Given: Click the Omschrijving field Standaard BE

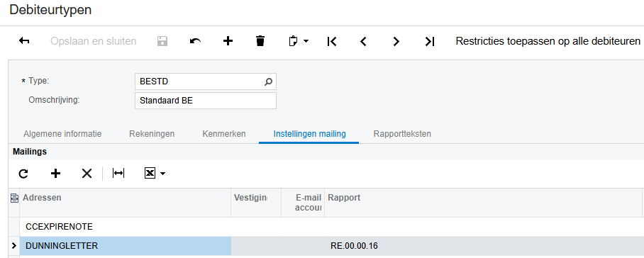Looking at the screenshot, I should tap(206, 101).
